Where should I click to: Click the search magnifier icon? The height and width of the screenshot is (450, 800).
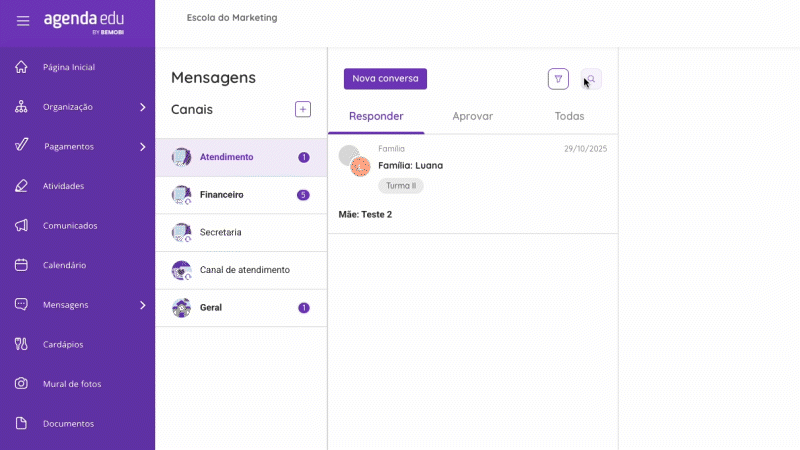pyautogui.click(x=591, y=79)
